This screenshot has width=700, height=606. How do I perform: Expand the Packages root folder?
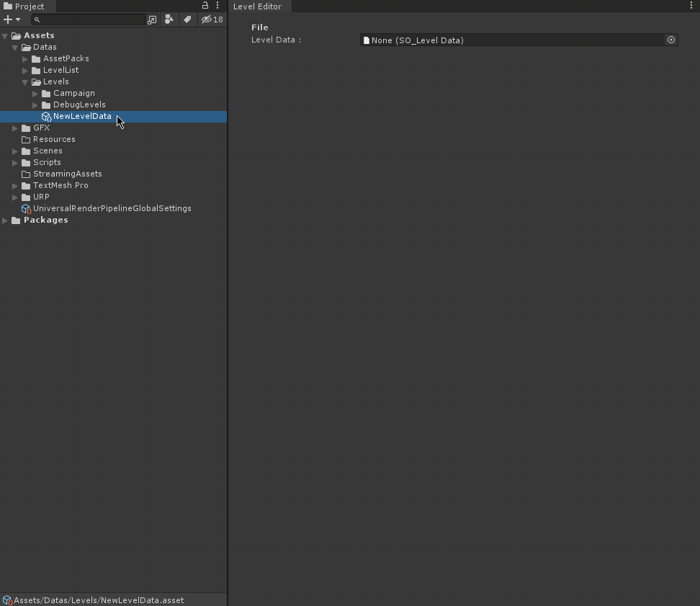[x=5, y=220]
